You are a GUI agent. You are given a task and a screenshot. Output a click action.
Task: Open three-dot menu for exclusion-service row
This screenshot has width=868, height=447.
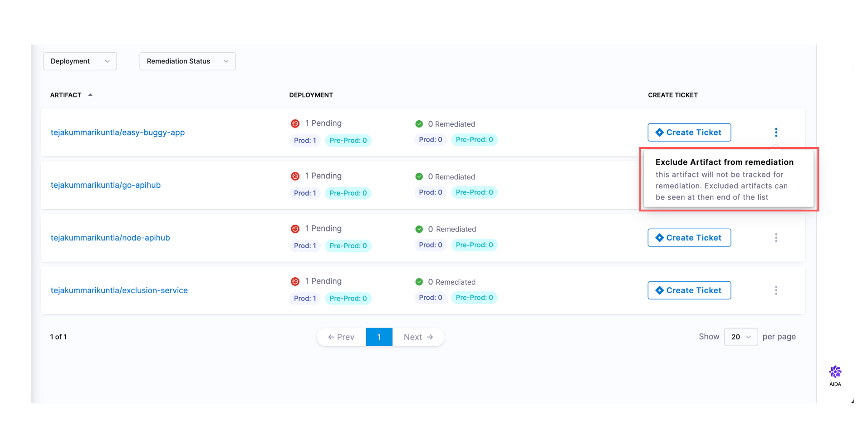click(x=775, y=290)
